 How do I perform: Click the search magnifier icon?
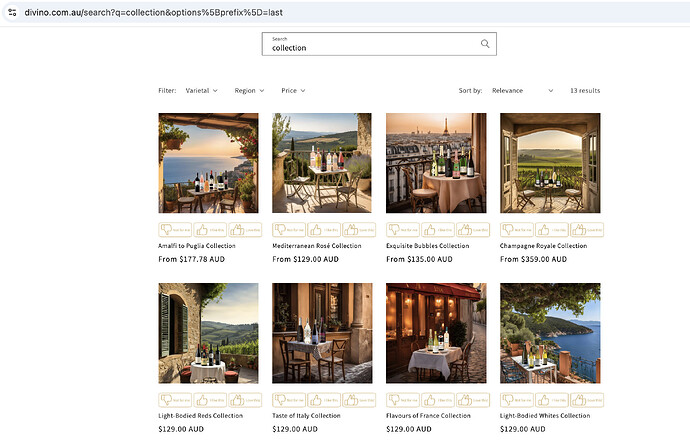pyautogui.click(x=485, y=44)
